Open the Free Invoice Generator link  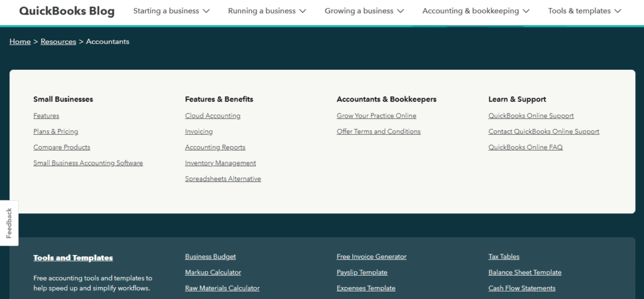pos(372,257)
